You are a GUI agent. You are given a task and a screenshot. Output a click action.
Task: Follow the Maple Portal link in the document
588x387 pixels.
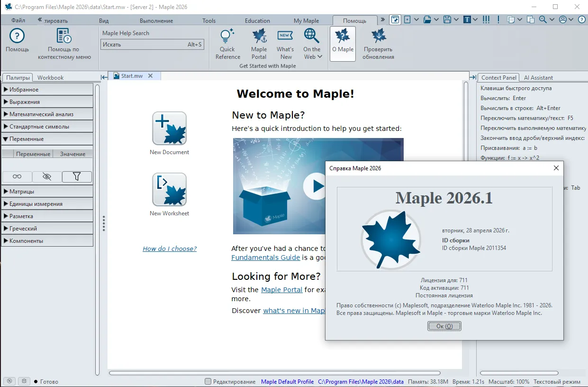[281, 290]
